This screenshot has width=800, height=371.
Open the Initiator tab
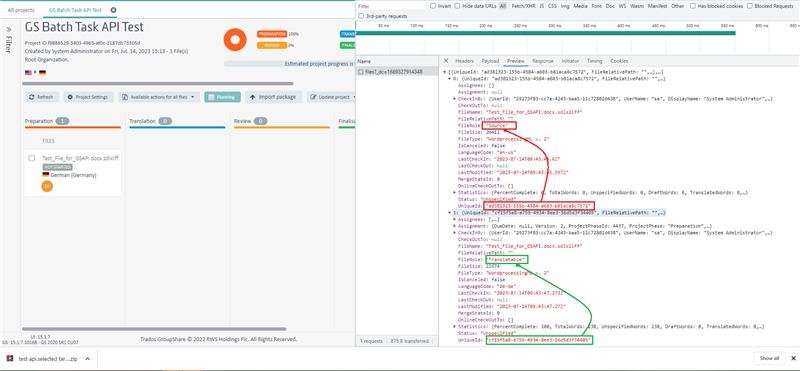(x=570, y=61)
